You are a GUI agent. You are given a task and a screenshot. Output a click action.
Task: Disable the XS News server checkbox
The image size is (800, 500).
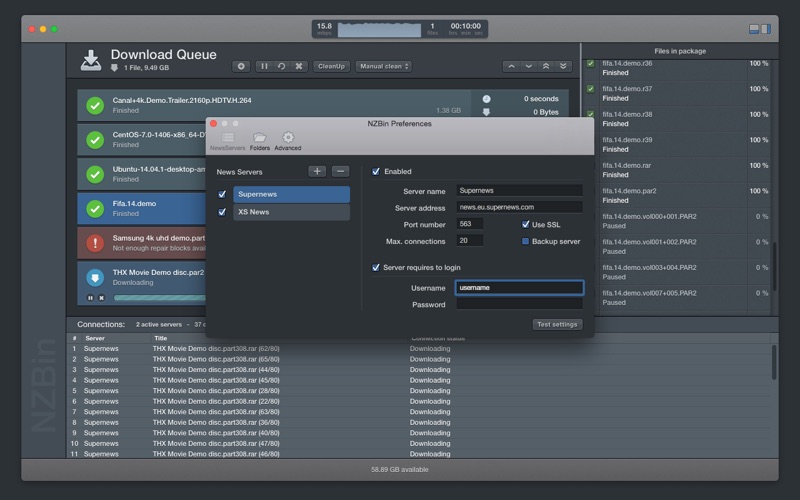click(222, 212)
